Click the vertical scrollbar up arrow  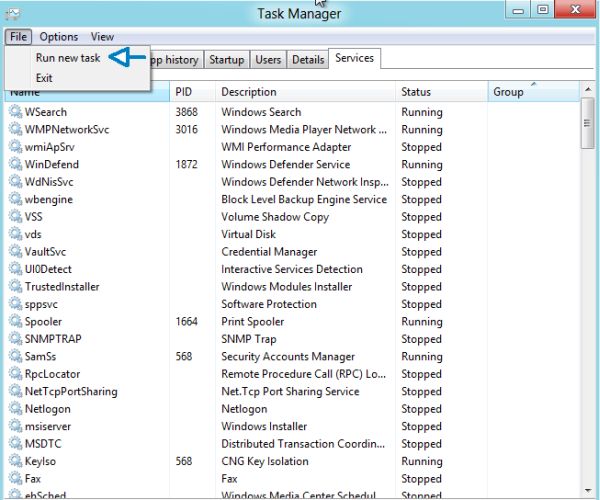click(588, 89)
